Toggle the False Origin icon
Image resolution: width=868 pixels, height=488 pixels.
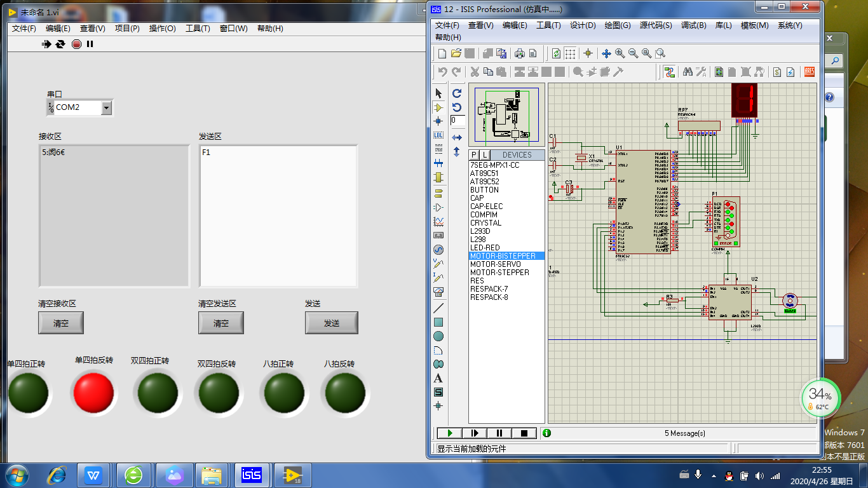[x=588, y=53]
